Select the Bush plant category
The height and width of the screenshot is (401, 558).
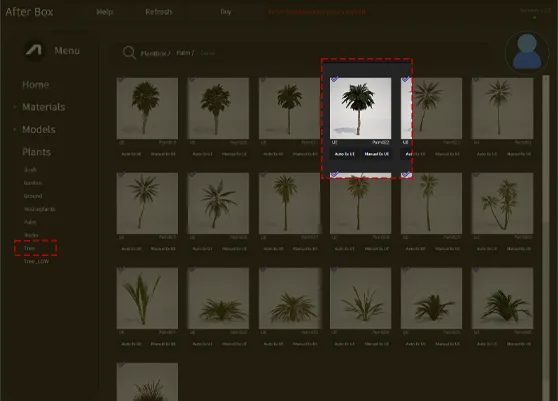(30, 170)
